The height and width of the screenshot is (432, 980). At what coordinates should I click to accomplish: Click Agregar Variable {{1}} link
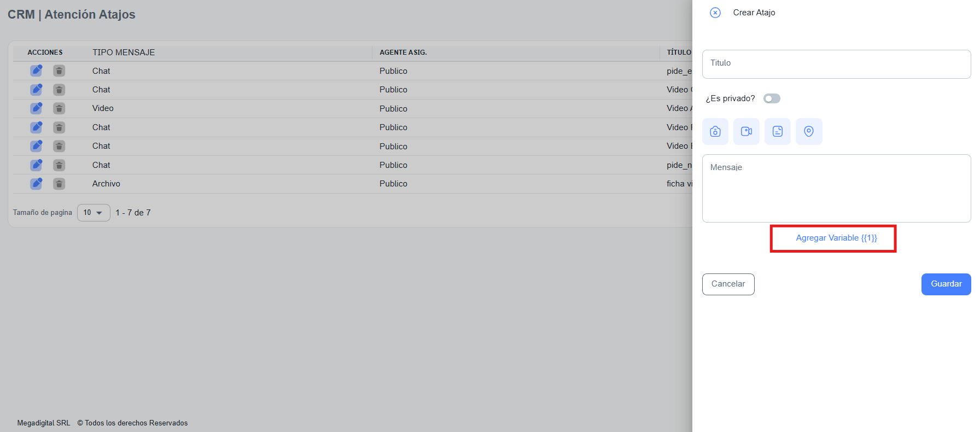point(836,238)
